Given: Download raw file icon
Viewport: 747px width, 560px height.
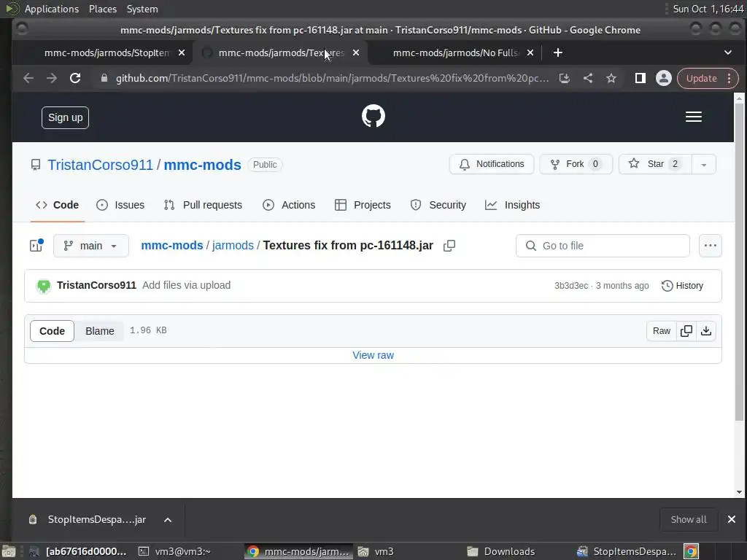Looking at the screenshot, I should pyautogui.click(x=706, y=331).
